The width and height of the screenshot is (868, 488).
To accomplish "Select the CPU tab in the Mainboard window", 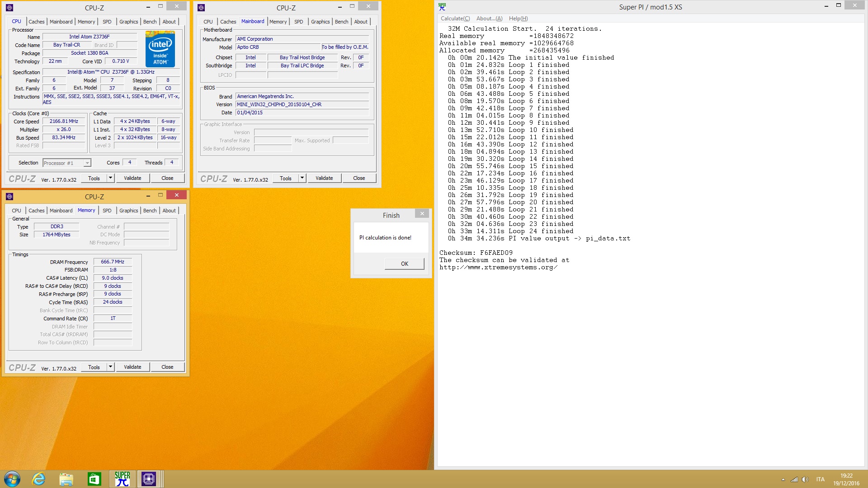I will (208, 22).
